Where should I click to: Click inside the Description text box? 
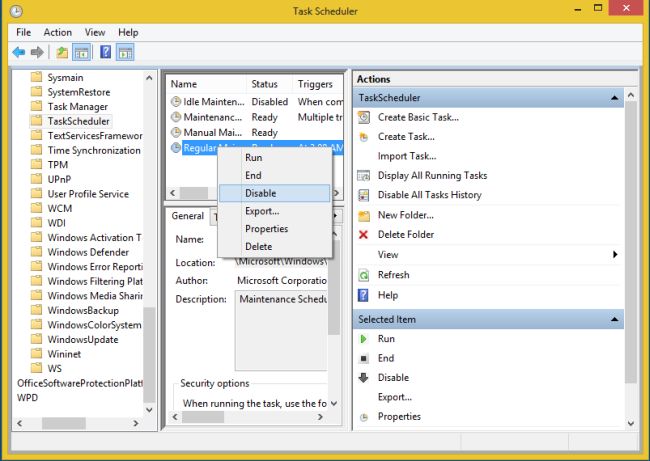pos(281,330)
